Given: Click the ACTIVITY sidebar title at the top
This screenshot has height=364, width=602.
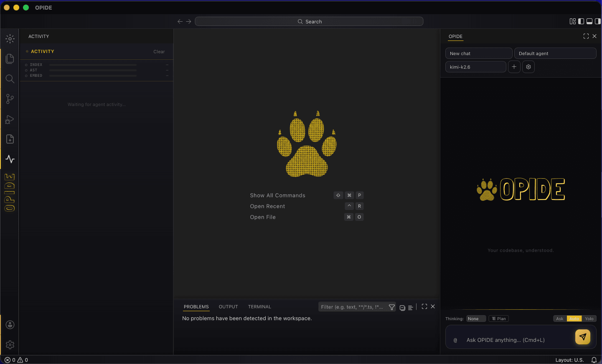Looking at the screenshot, I should coord(39,36).
